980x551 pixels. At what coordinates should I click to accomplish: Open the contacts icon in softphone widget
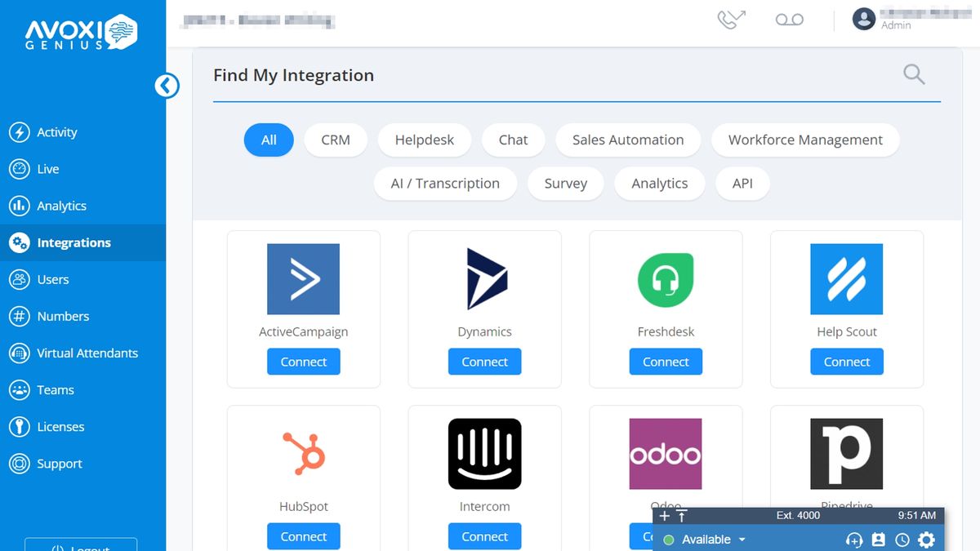coord(879,540)
